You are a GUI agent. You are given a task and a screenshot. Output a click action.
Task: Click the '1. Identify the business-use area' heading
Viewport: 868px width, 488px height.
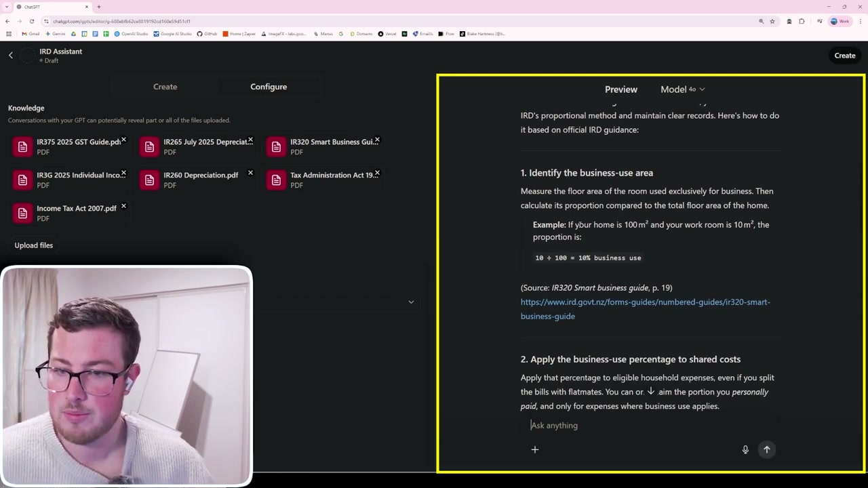coord(587,173)
